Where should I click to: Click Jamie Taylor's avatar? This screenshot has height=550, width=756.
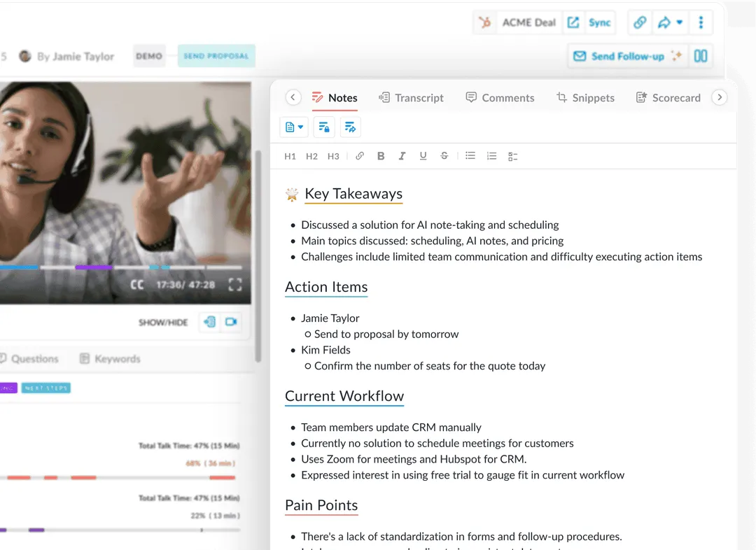point(24,56)
